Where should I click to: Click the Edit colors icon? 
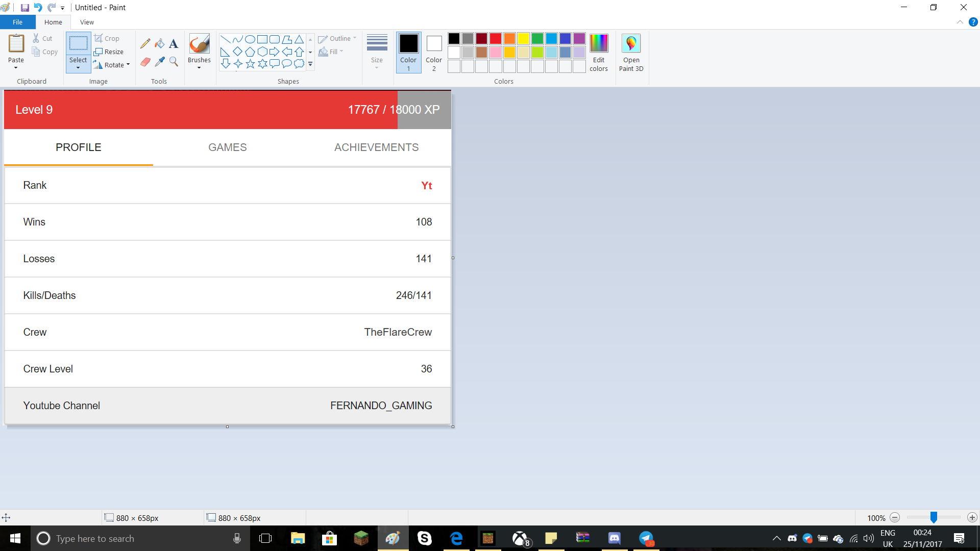tap(599, 53)
